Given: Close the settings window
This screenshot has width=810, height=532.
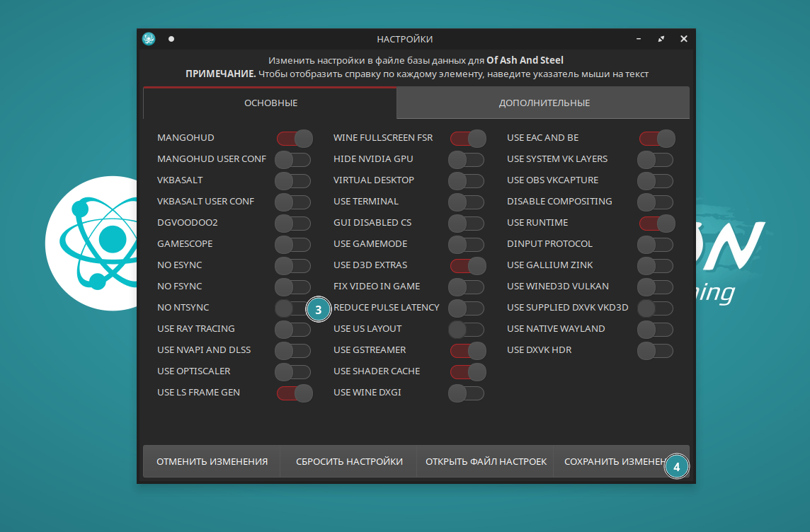Looking at the screenshot, I should [684, 39].
